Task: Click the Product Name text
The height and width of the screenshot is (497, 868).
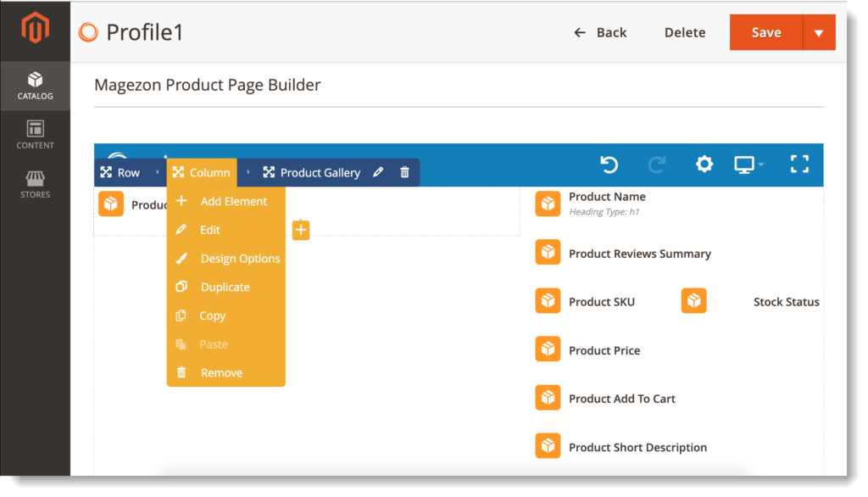Action: click(x=607, y=197)
